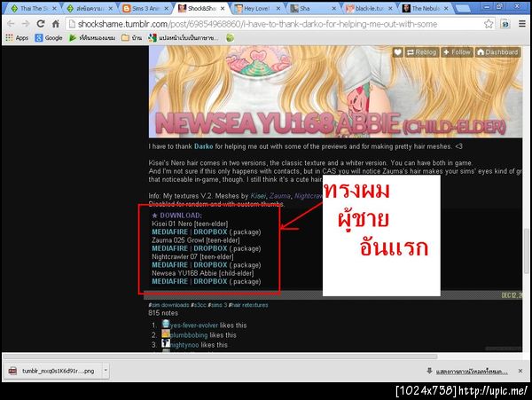Like the post with the heart icon

(398, 52)
